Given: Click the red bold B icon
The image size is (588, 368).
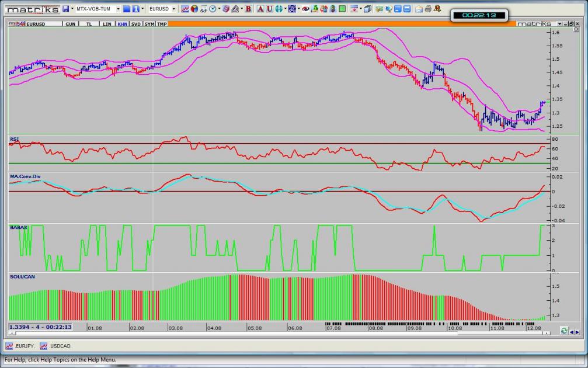Looking at the screenshot, I should pos(249,9).
